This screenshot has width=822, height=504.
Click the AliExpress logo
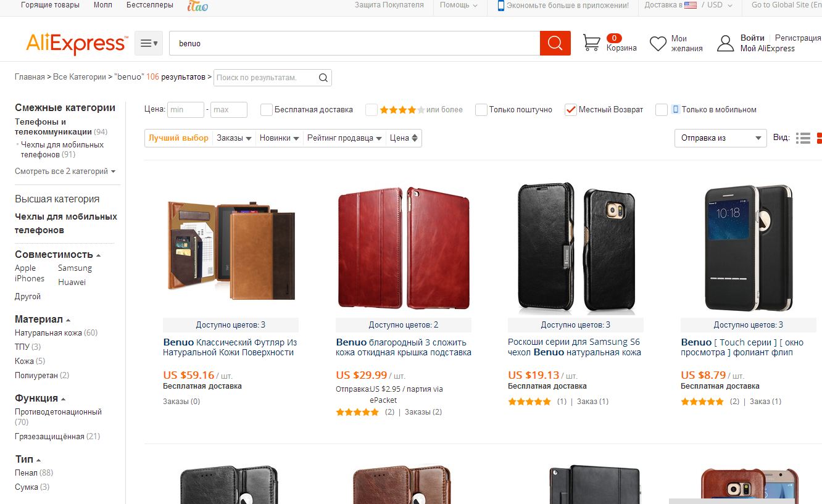pos(76,44)
